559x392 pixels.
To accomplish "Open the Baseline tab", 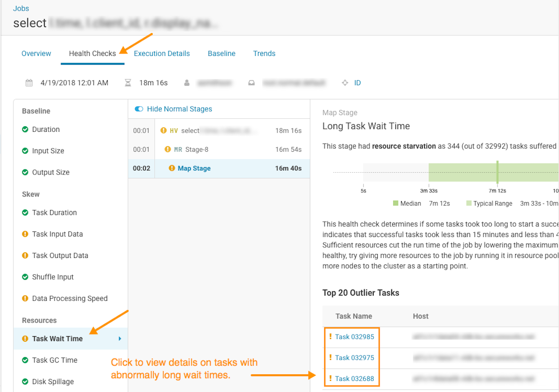I will tap(221, 54).
